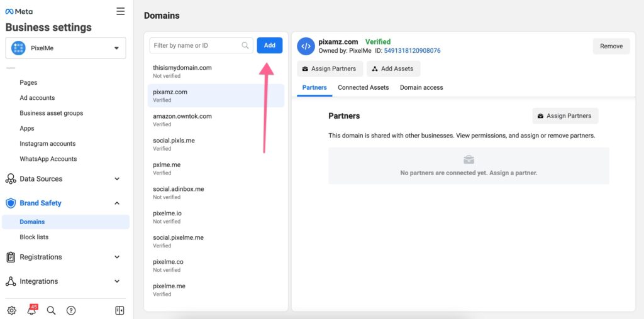Switch to the Connected Assets tab
Screen dimensions: 644x319
click(x=363, y=87)
